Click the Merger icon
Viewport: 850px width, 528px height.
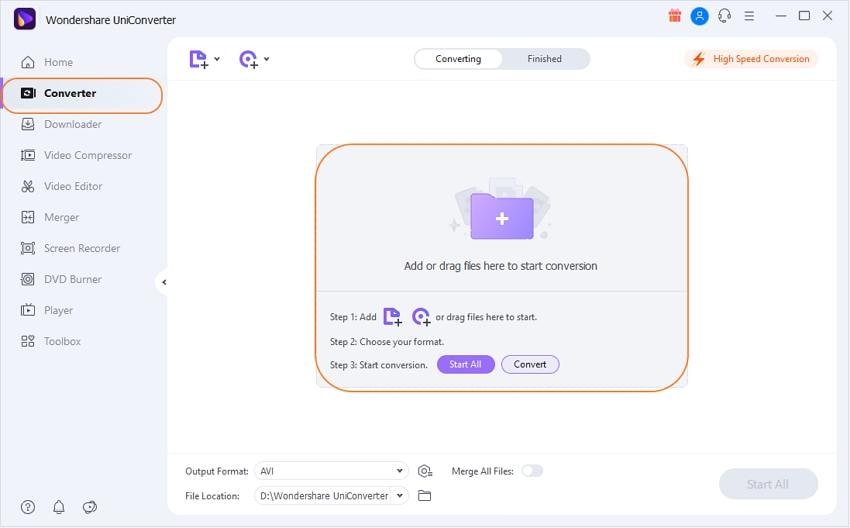point(28,217)
